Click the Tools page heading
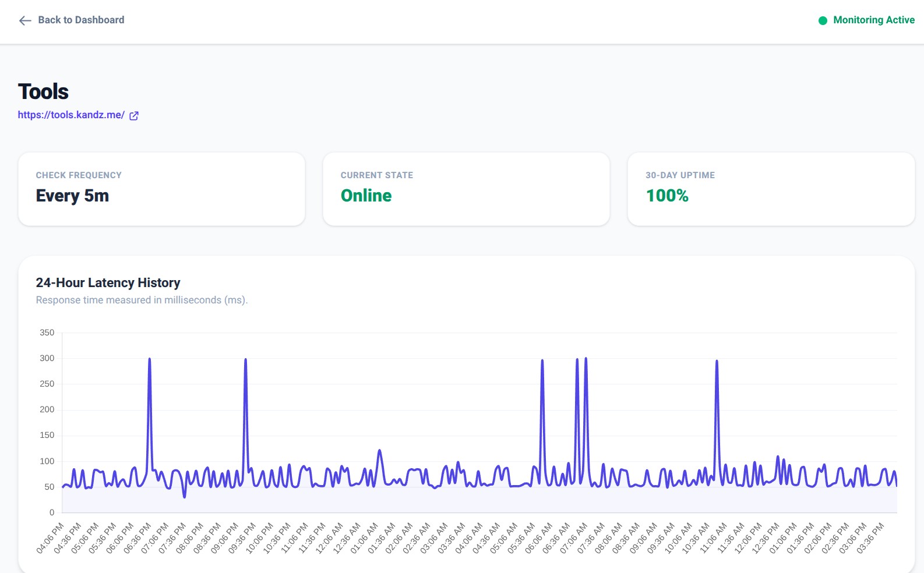 [x=43, y=91]
